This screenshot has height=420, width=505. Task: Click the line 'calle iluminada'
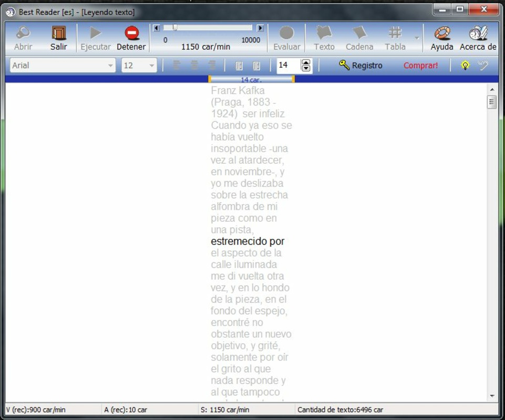(244, 264)
